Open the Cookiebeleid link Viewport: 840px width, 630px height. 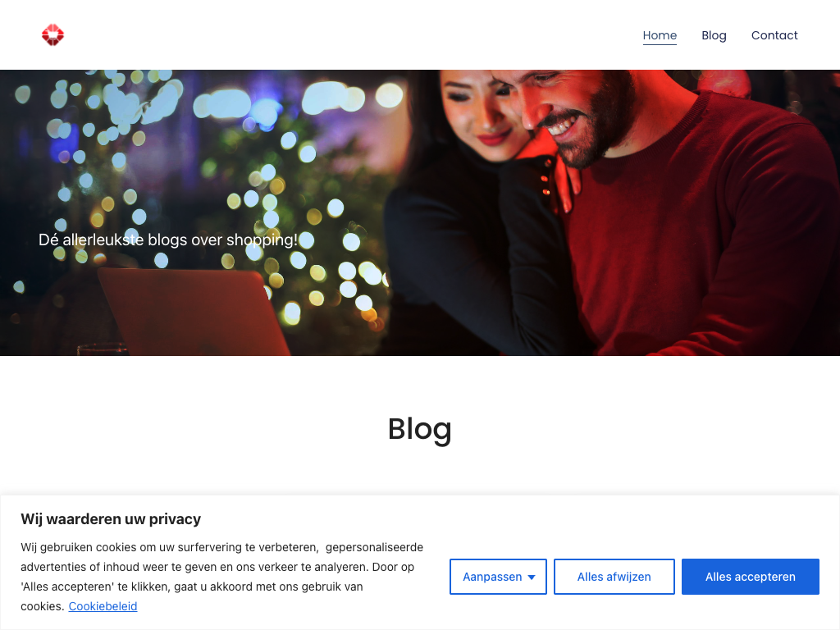(x=103, y=606)
